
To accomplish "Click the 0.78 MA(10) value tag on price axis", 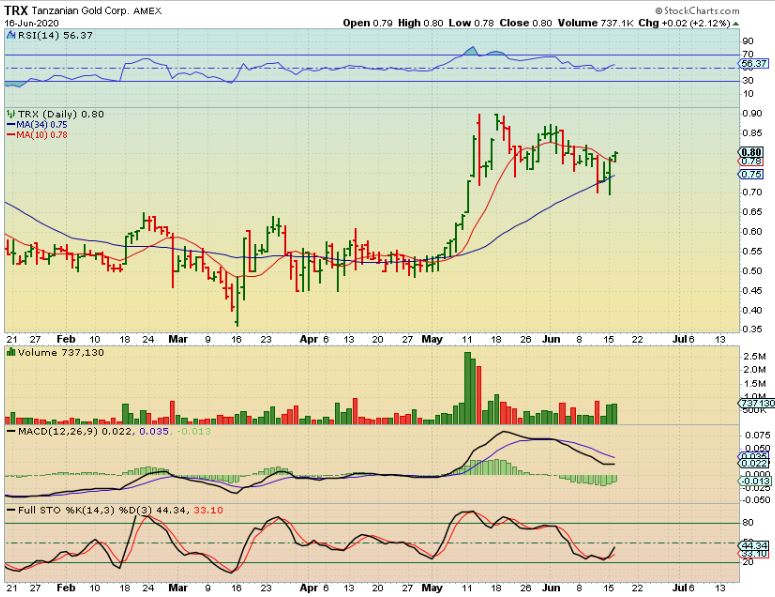I will click(752, 161).
